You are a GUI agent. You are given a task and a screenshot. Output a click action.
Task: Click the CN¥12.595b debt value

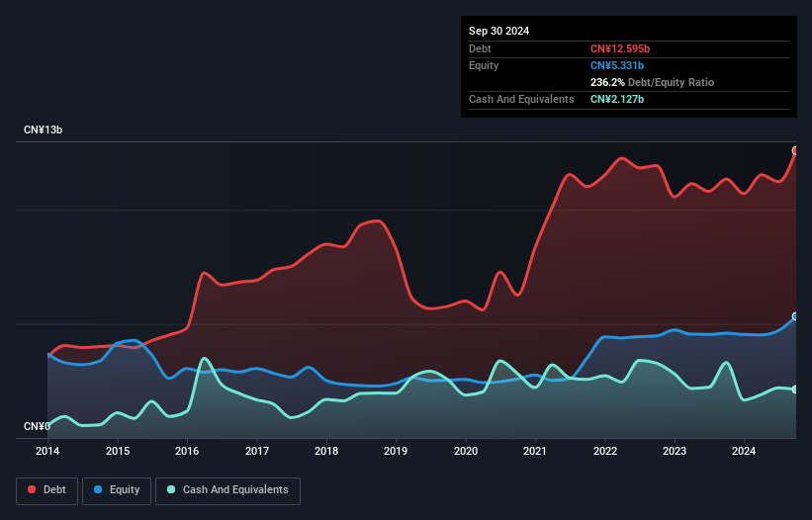point(620,48)
